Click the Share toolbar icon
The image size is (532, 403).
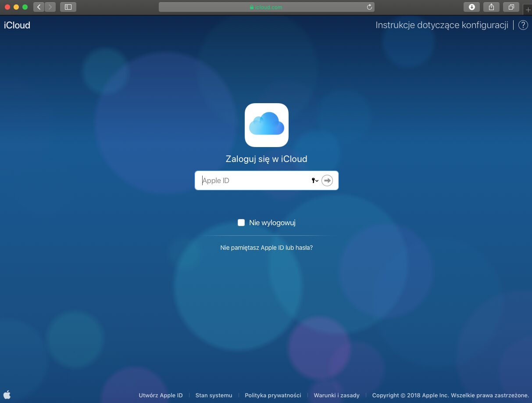pyautogui.click(x=492, y=7)
